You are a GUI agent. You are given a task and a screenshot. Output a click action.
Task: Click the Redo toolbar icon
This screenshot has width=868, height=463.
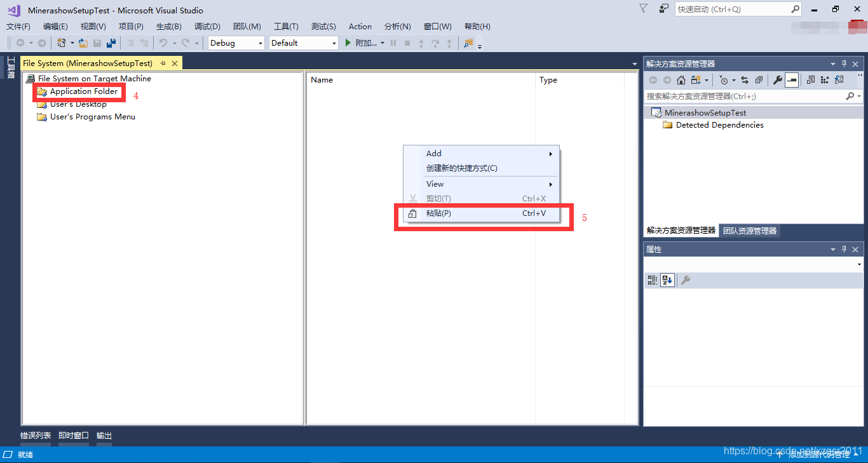186,43
